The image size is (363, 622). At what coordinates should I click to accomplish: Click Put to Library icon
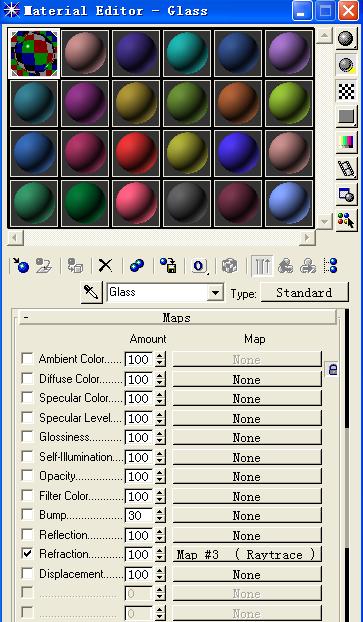[168, 265]
